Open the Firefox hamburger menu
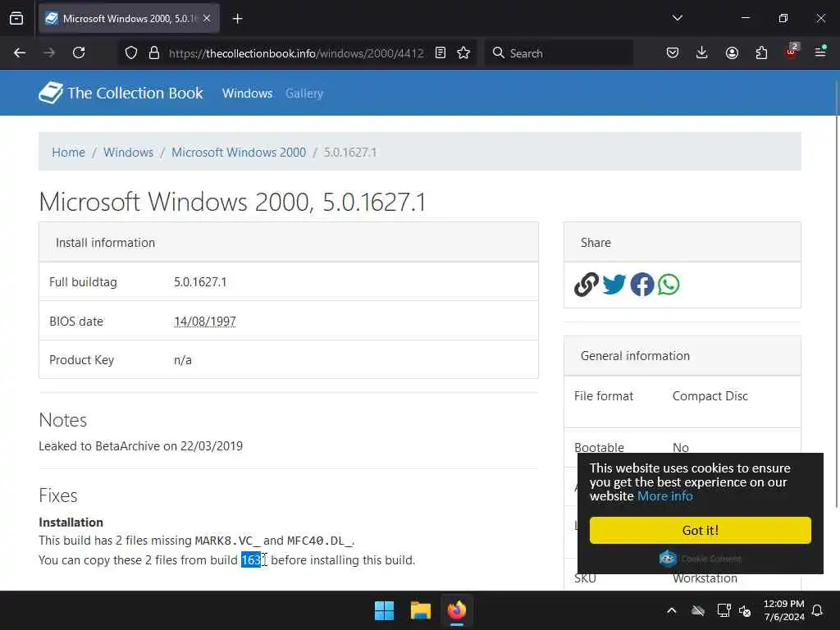The width and height of the screenshot is (840, 630). coord(820,52)
